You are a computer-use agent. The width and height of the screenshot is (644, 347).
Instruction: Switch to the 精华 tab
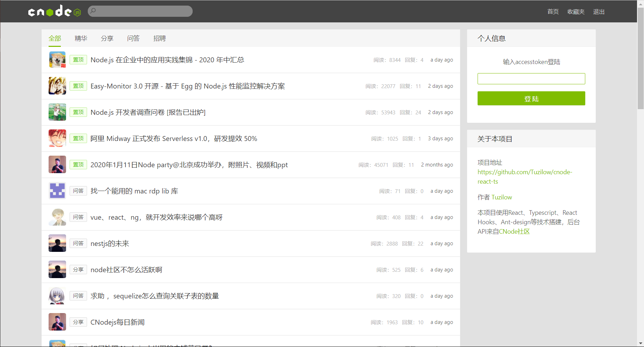point(81,38)
